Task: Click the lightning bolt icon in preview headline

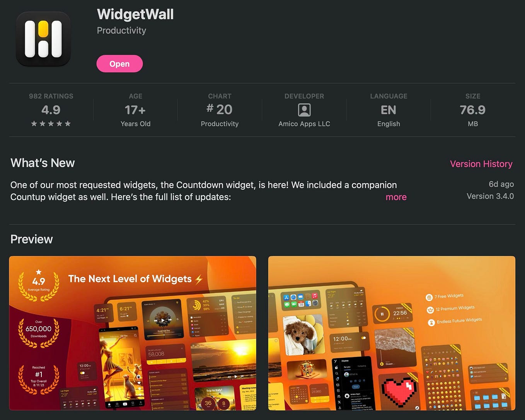Action: [x=199, y=279]
